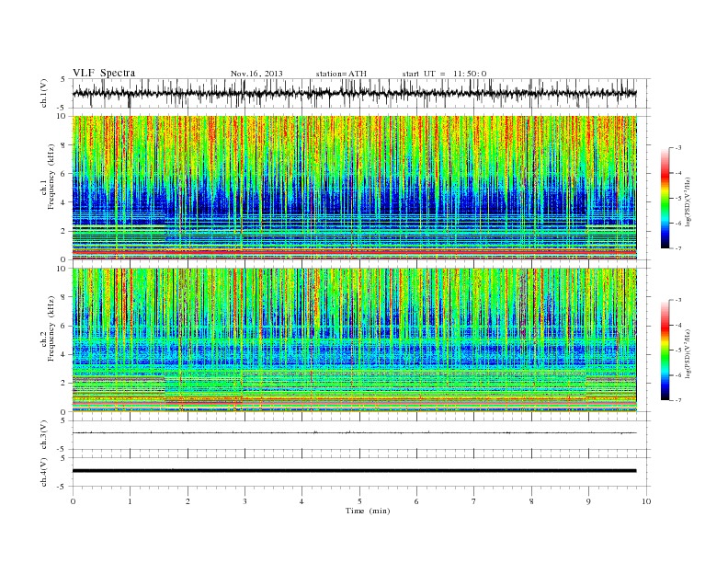Viewport: 728px width, 563px height.
Task: Click the '0' tick on the time axis
Action: [x=73, y=501]
